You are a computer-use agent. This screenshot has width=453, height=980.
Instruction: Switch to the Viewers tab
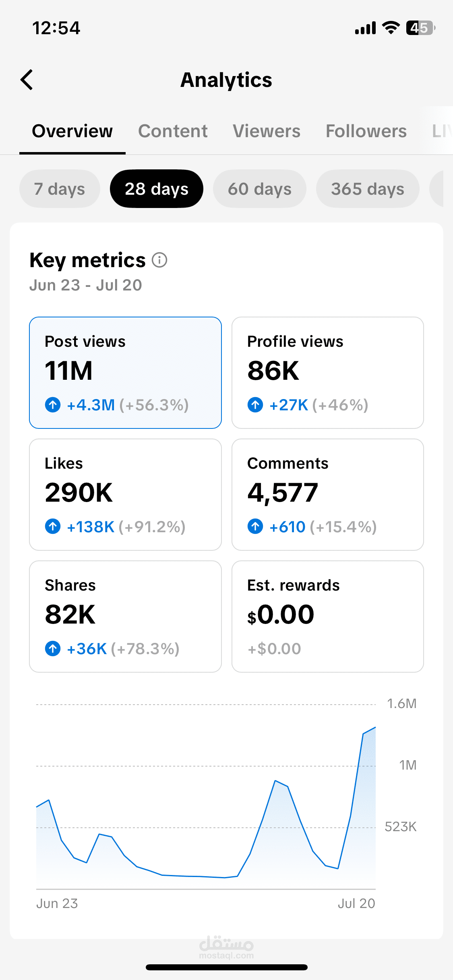click(267, 131)
